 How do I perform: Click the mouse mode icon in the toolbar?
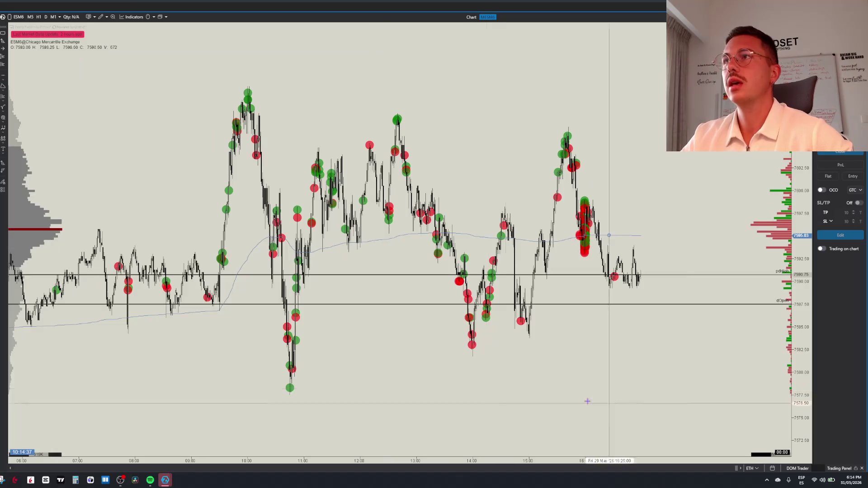point(148,17)
